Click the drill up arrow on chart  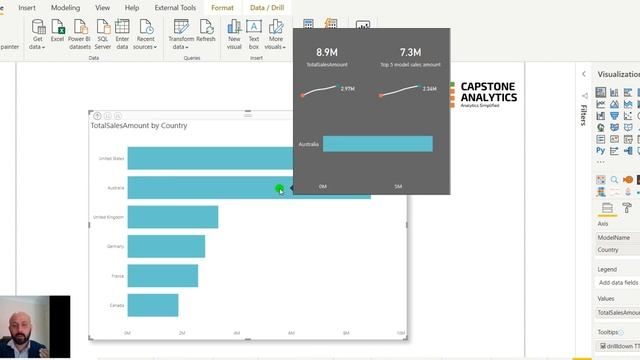97,116
